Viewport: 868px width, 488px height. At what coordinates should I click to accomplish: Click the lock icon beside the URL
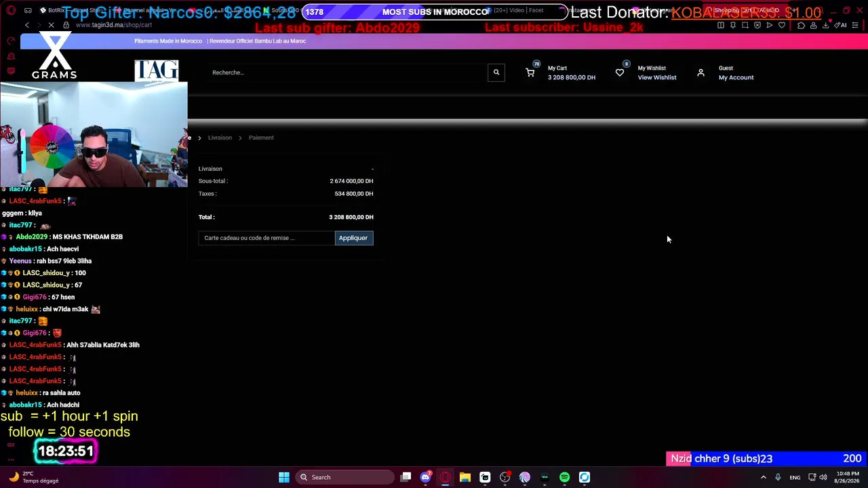pos(66,25)
